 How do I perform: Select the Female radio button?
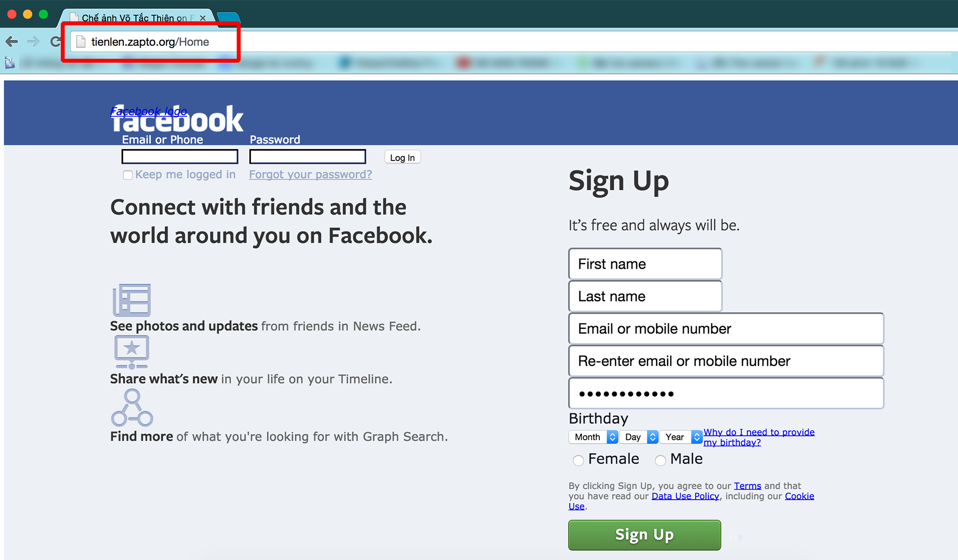[578, 460]
